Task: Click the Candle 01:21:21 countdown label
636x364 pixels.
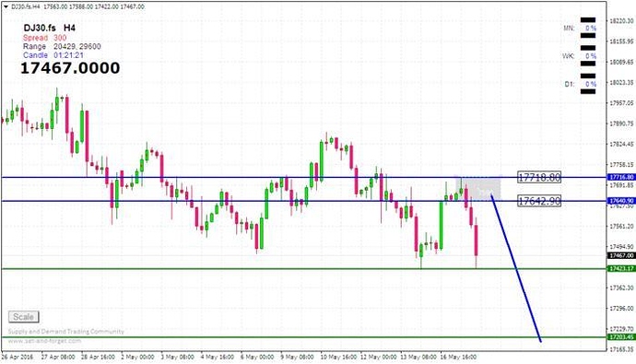Action: 53,55
